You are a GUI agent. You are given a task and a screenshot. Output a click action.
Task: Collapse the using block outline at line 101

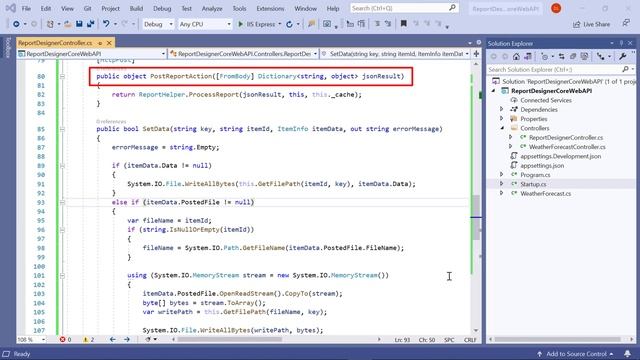pyautogui.click(x=62, y=276)
